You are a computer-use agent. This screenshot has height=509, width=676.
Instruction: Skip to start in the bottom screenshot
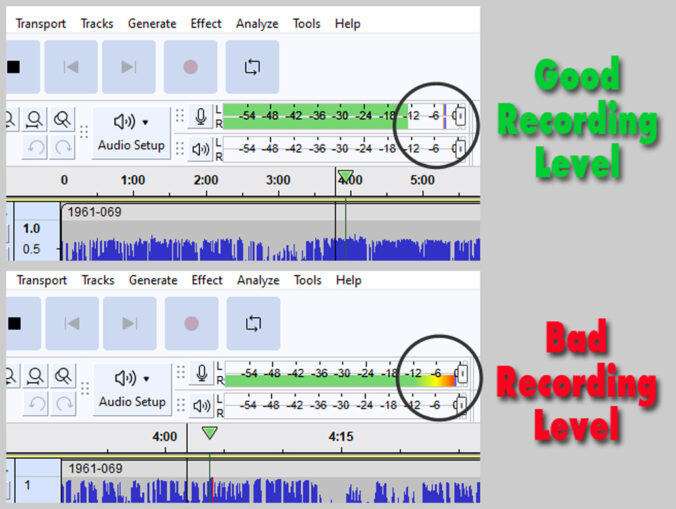pyautogui.click(x=72, y=323)
